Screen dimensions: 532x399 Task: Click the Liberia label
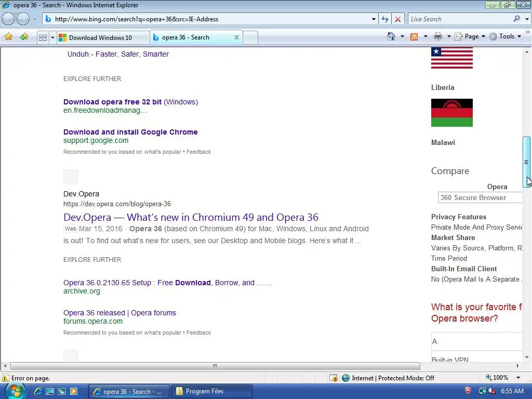coord(443,87)
